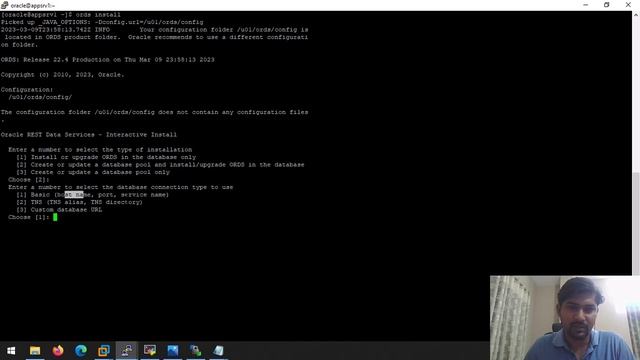The width and height of the screenshot is (640, 360).
Task: Click the 'The configuration folder ... does not contain' line
Action: coord(154,112)
